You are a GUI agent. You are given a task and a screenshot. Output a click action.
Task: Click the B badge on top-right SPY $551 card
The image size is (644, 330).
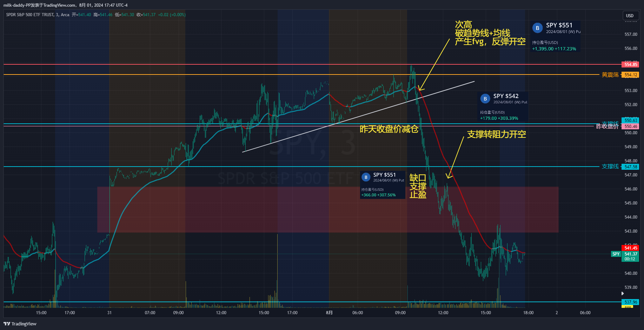pyautogui.click(x=537, y=28)
